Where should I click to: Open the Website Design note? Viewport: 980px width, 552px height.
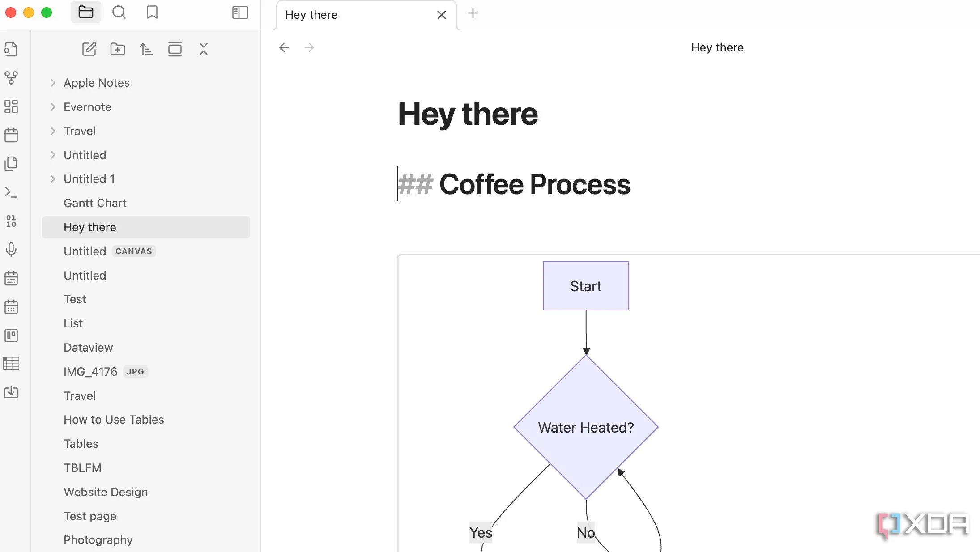click(146, 492)
